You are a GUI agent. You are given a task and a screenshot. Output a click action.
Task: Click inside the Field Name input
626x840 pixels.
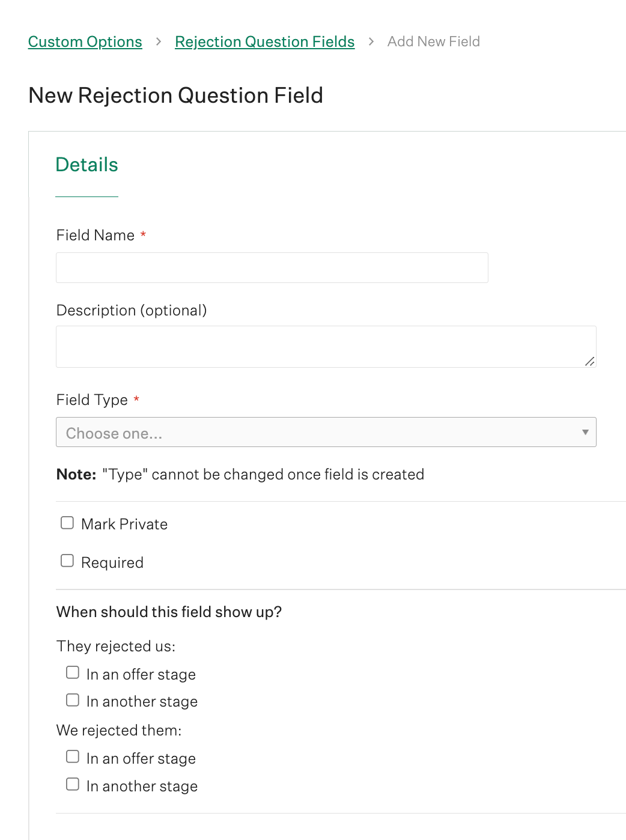pos(272,267)
